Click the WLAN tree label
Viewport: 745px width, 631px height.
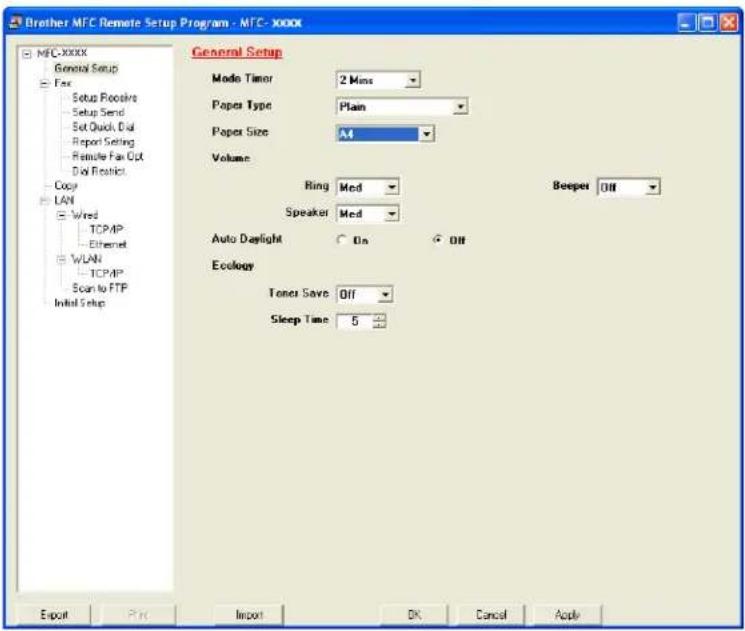click(86, 259)
